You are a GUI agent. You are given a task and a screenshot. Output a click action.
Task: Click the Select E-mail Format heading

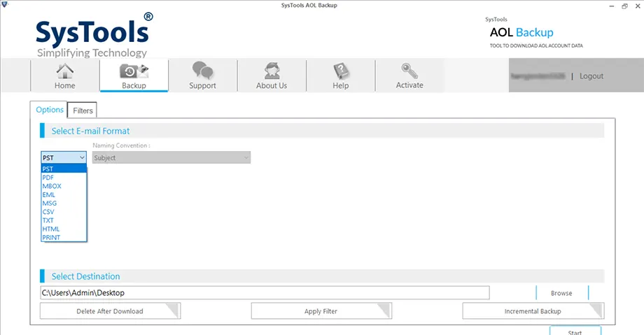coord(90,131)
